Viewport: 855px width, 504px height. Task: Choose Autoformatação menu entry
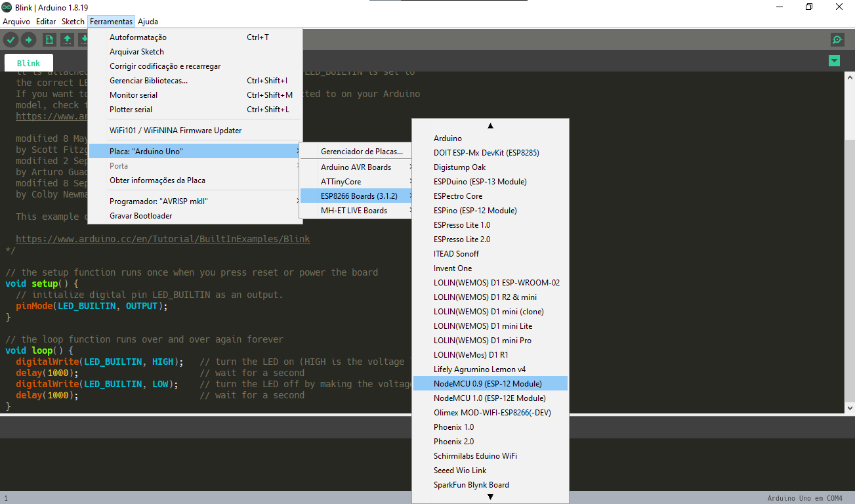click(x=195, y=37)
